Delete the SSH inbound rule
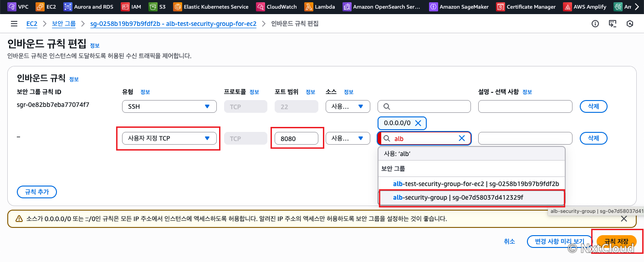The height and width of the screenshot is (262, 644). coord(593,106)
